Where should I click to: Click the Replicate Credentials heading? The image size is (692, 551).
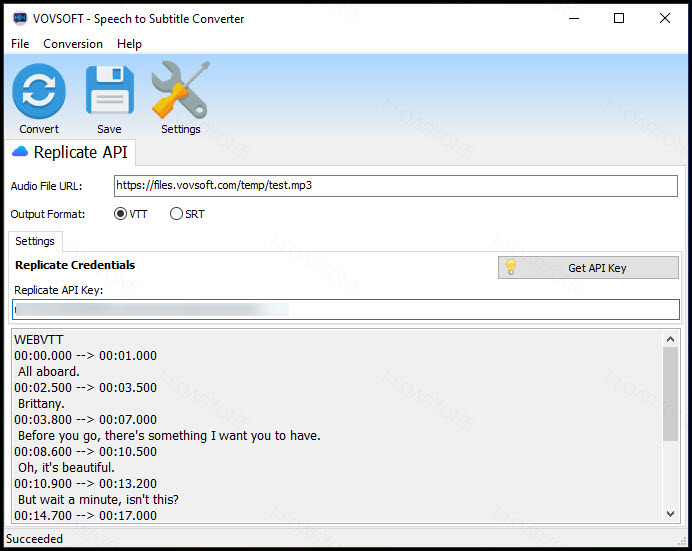tap(75, 265)
